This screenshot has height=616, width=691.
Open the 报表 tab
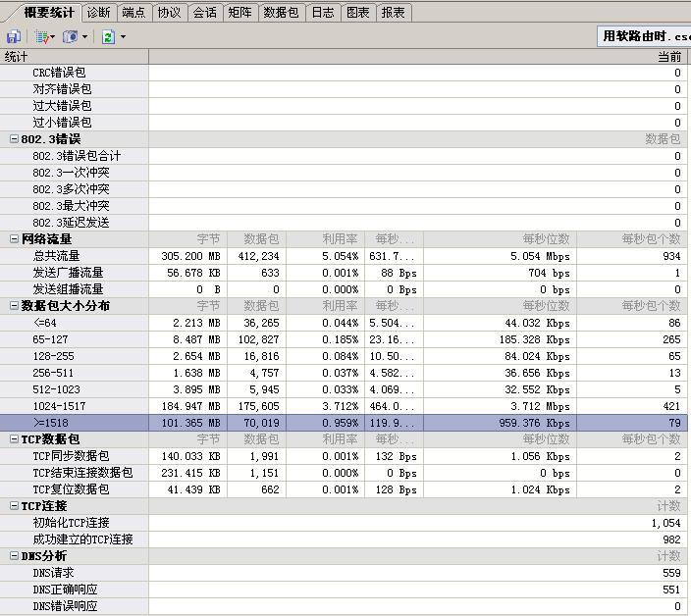394,13
